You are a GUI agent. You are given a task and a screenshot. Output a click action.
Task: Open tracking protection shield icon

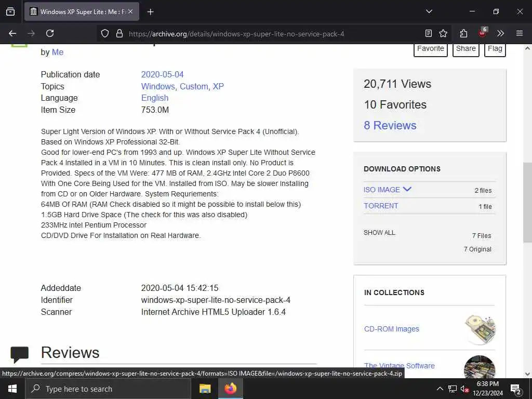105,33
